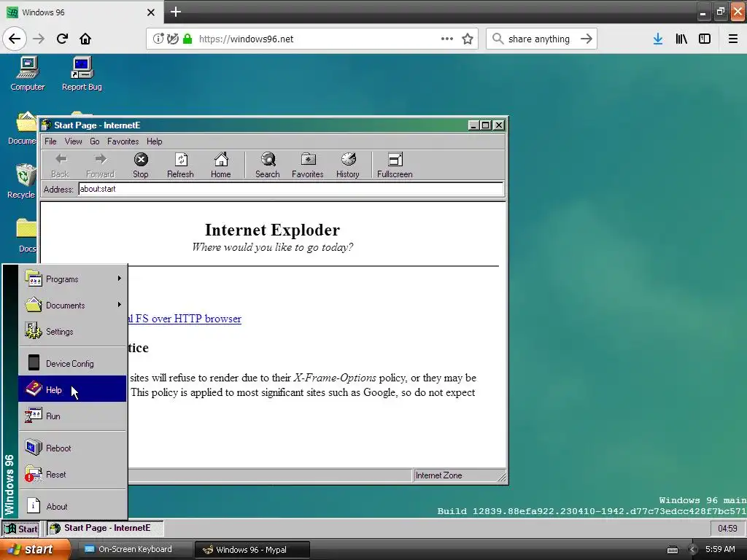Expand the Programs submenu
This screenshot has height=560, width=747.
click(72, 279)
